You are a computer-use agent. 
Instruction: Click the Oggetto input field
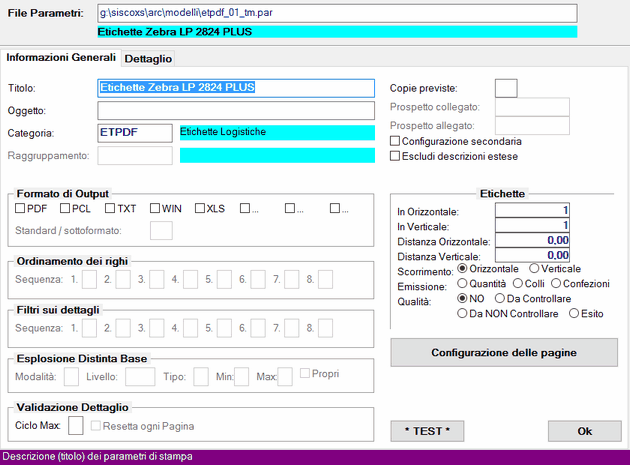236,111
